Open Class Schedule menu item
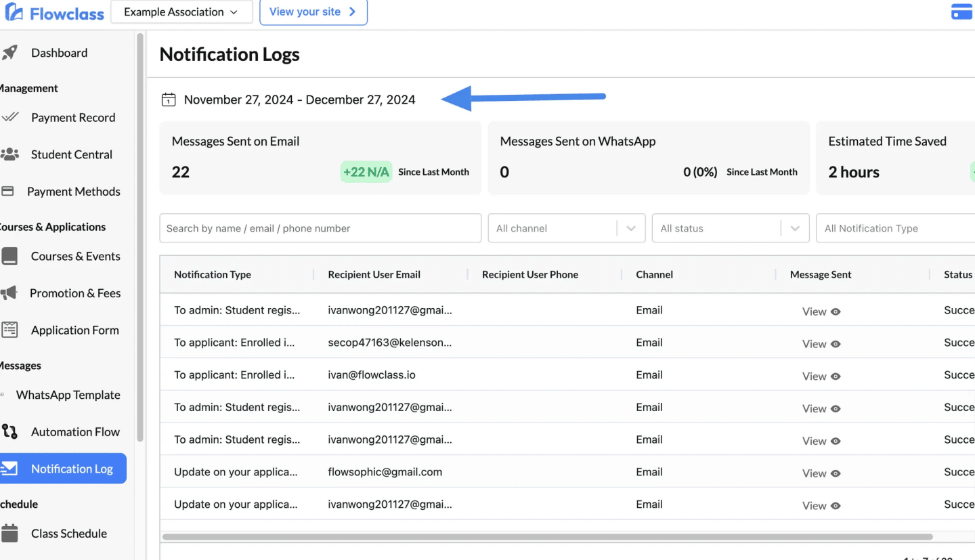Viewport: 975px width, 560px height. click(x=68, y=533)
